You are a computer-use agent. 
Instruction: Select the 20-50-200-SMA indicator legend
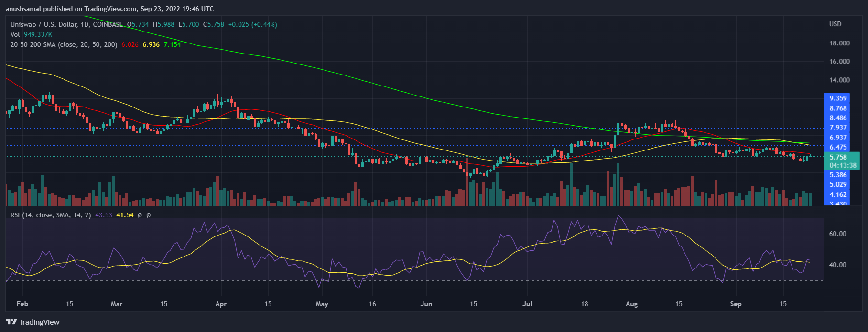pos(64,44)
